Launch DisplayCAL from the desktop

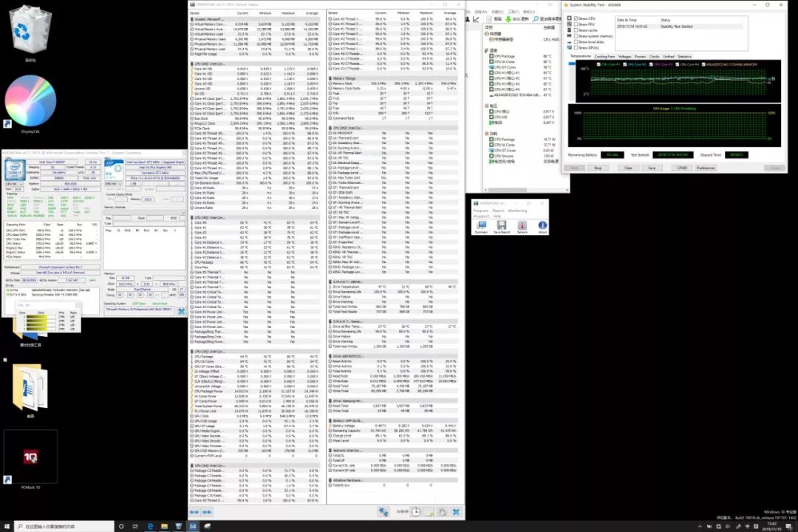pyautogui.click(x=30, y=102)
